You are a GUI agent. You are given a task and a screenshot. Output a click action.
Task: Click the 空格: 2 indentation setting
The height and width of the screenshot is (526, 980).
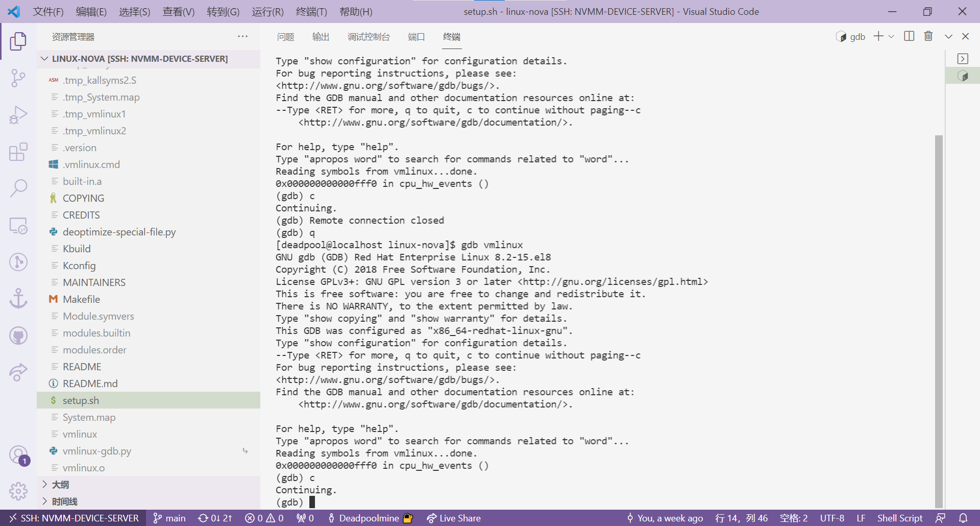(794, 518)
